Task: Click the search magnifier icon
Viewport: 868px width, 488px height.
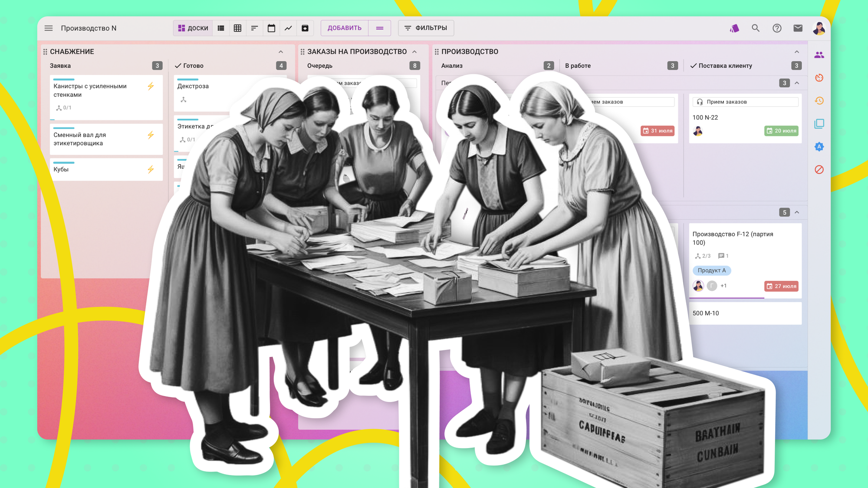Action: [x=756, y=28]
